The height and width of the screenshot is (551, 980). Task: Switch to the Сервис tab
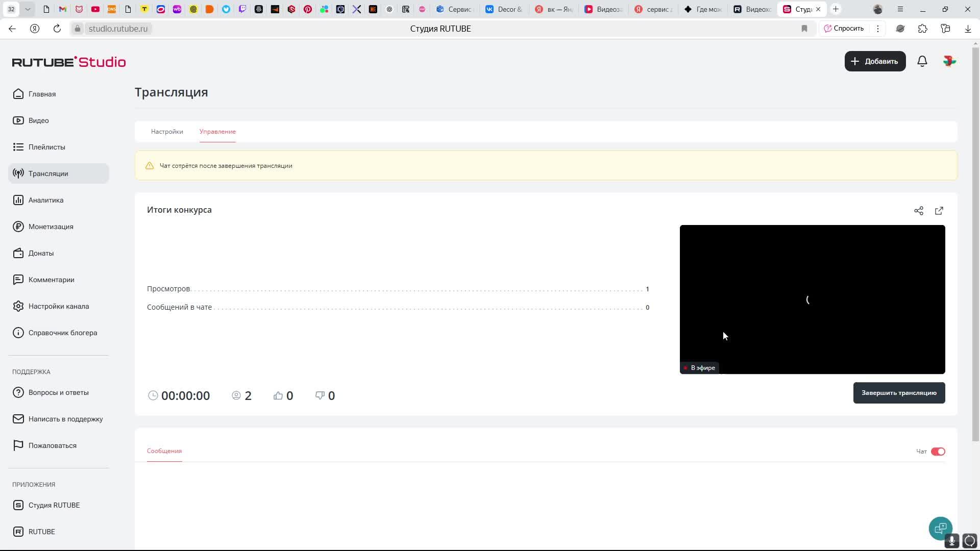point(455,9)
